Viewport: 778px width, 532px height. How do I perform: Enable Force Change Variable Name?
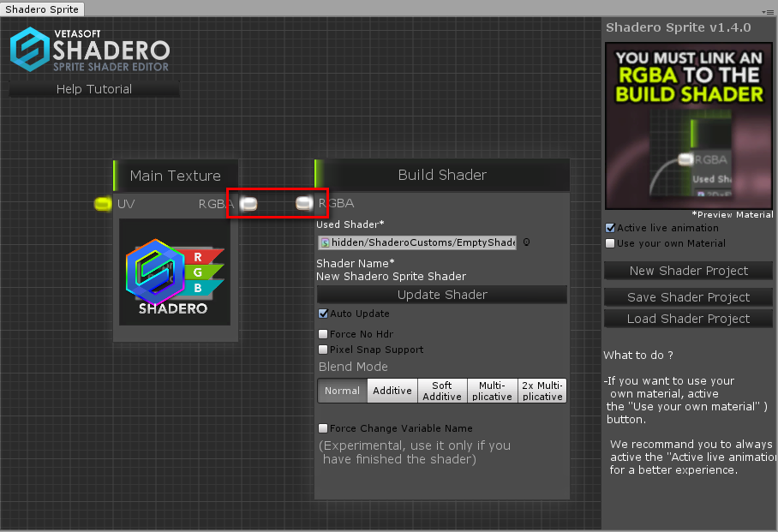[323, 428]
